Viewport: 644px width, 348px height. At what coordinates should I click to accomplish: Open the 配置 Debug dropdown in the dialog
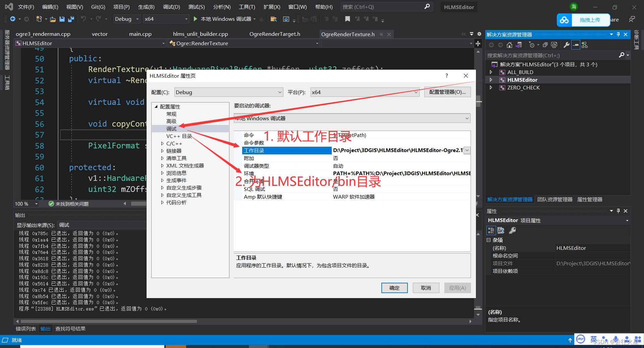pos(229,92)
